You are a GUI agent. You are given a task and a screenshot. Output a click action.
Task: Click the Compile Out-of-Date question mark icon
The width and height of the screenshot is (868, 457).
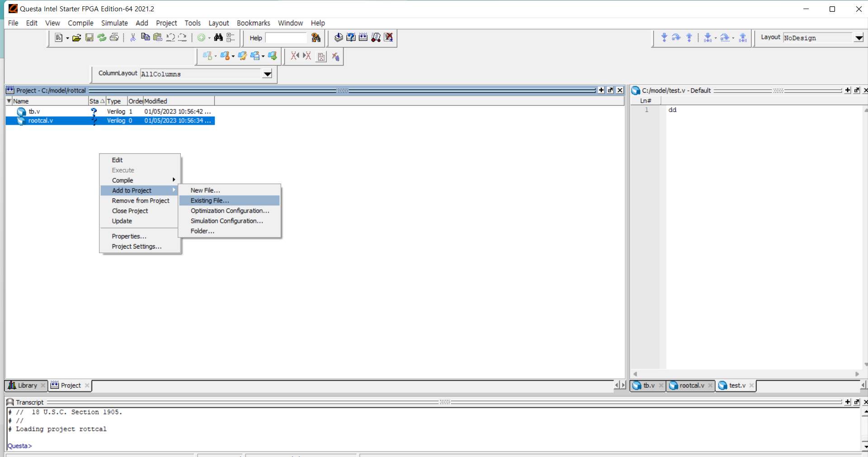pyautogui.click(x=351, y=38)
